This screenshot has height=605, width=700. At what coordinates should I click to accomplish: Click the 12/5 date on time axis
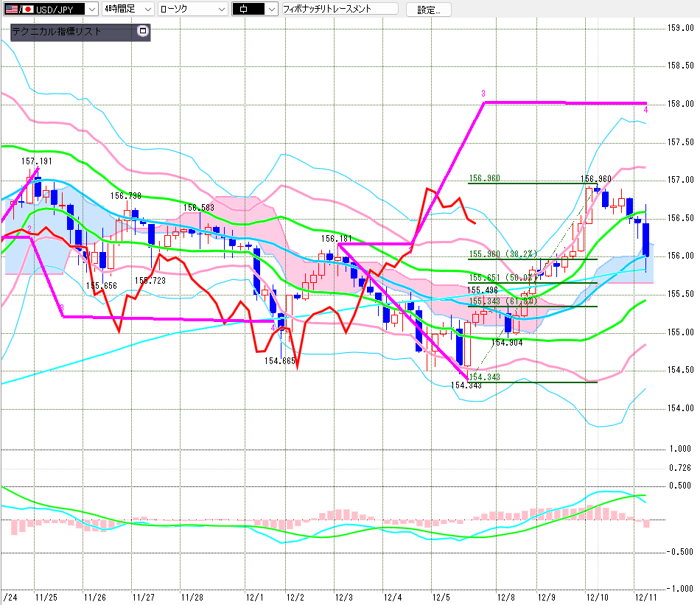441,597
